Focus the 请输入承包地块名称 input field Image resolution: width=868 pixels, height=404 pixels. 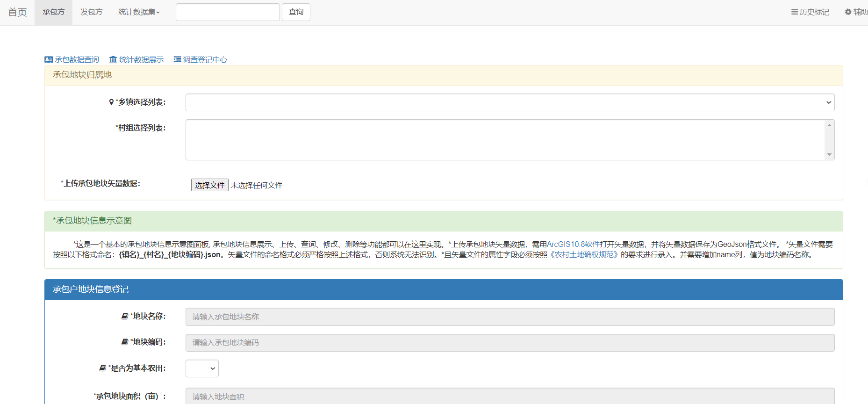[509, 317]
